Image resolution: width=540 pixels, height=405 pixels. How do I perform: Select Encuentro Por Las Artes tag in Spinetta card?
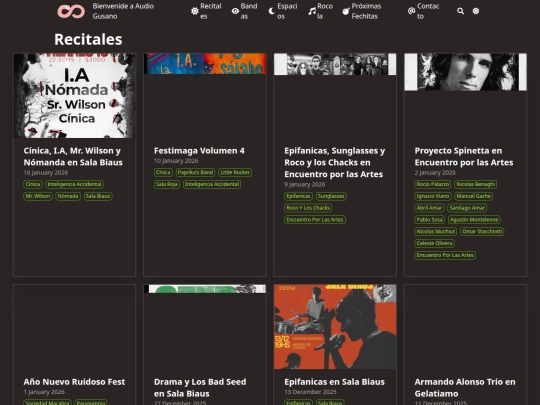pyautogui.click(x=445, y=255)
